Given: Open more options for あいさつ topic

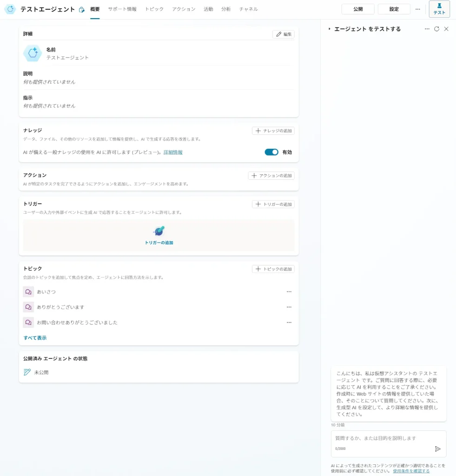Looking at the screenshot, I should (289, 292).
